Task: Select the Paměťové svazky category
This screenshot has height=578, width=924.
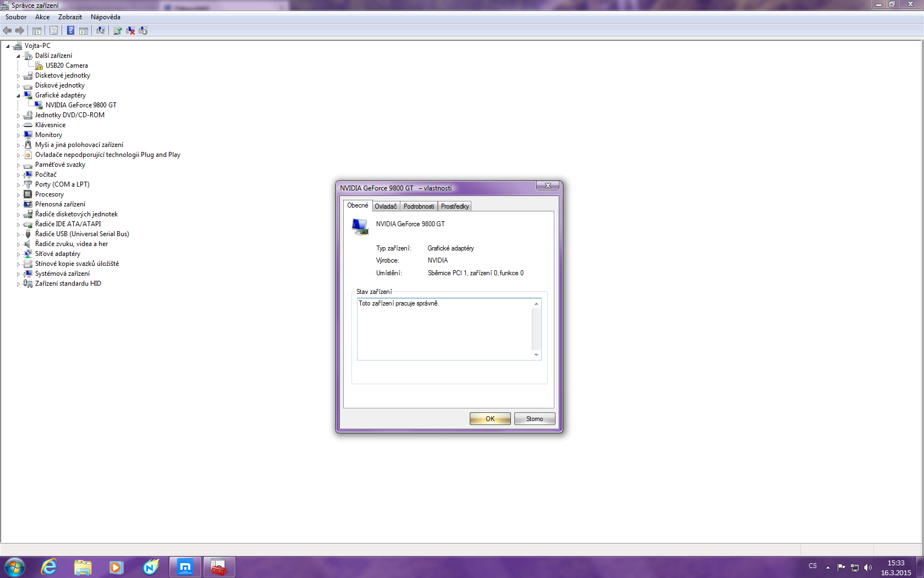Action: [x=60, y=165]
